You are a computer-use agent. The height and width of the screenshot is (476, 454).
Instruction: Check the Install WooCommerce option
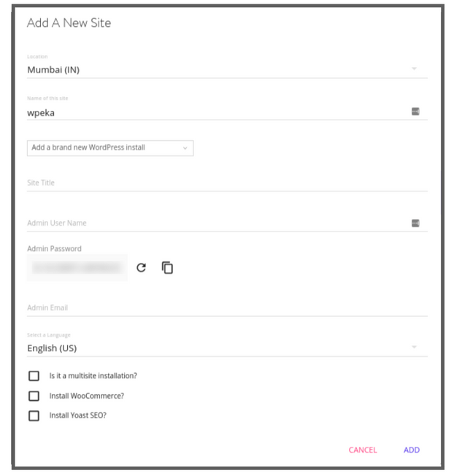(x=34, y=396)
